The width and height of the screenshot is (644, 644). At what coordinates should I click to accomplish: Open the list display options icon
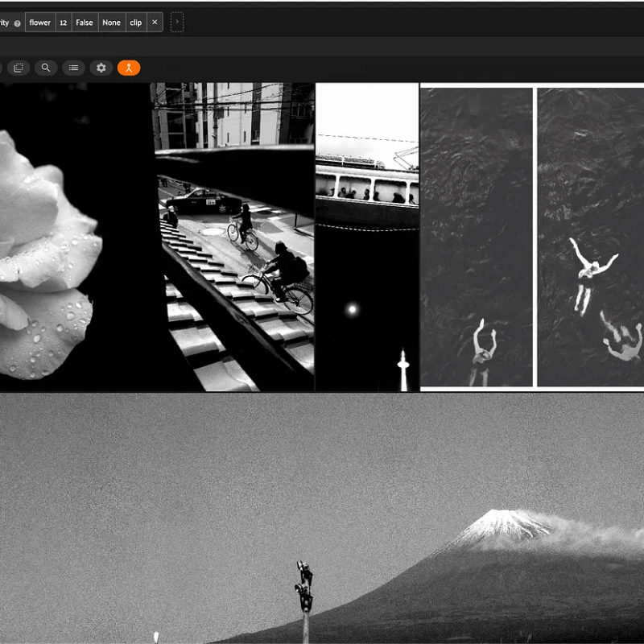click(x=73, y=68)
